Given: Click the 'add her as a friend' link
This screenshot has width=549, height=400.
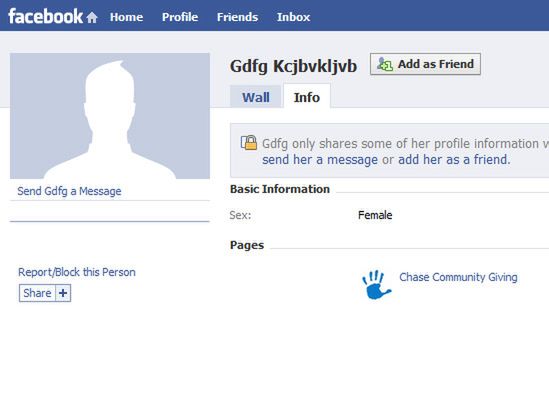Looking at the screenshot, I should point(454,160).
